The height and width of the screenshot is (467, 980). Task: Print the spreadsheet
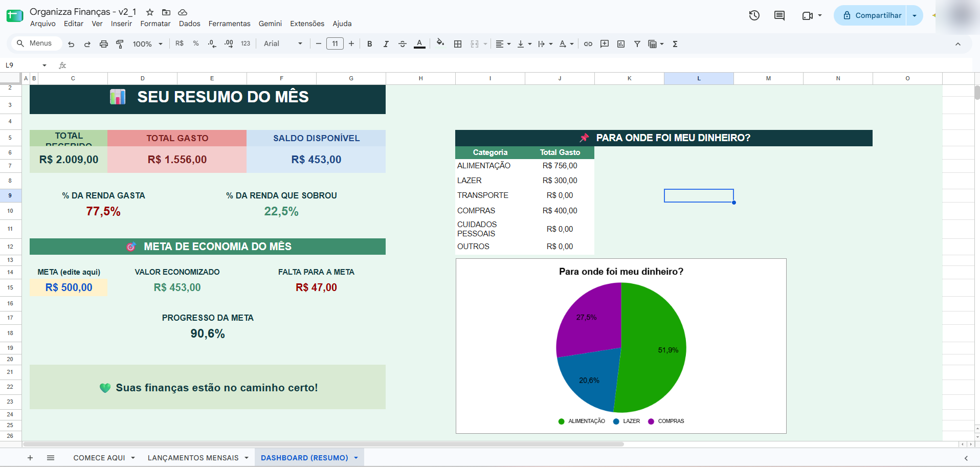coord(104,44)
